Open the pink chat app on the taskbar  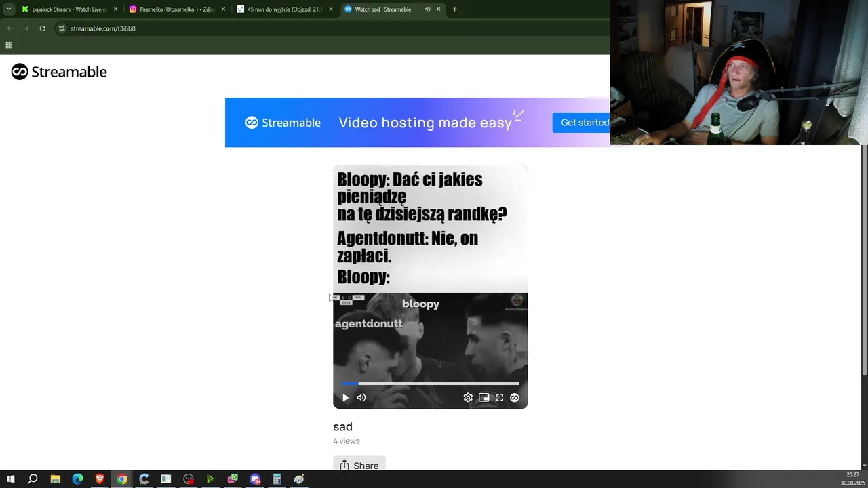tap(233, 479)
